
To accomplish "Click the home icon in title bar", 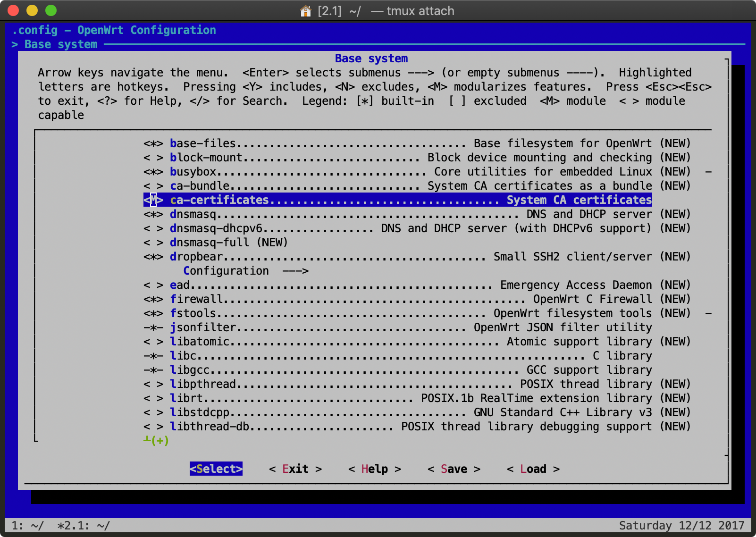I will (306, 11).
